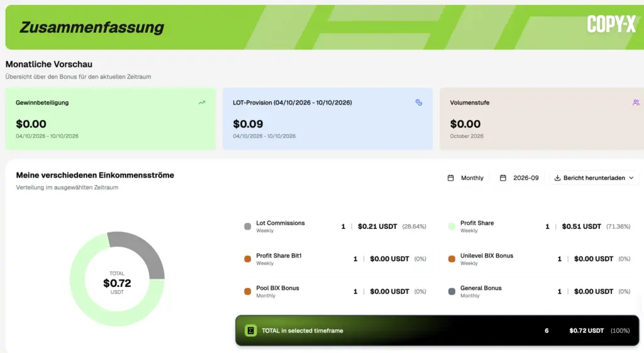Click the $0.00 Gewinnbeteiligung value
Screen dimensions: 644x353
(x=31, y=124)
